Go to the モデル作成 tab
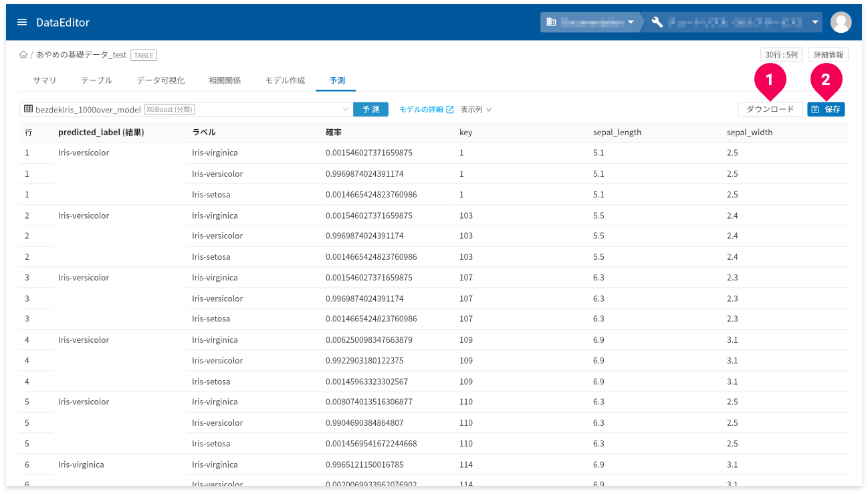The image size is (868, 494). point(285,80)
